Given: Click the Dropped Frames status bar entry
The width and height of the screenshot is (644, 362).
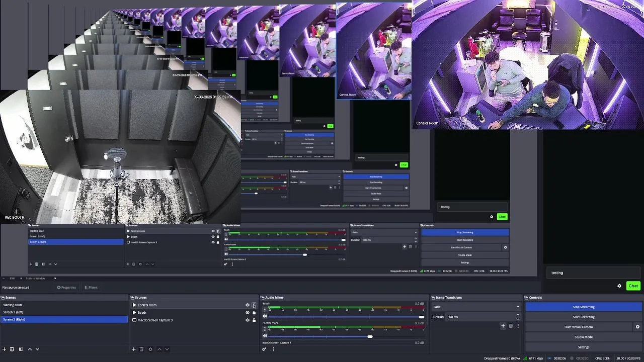Looking at the screenshot, I should click(502, 358).
